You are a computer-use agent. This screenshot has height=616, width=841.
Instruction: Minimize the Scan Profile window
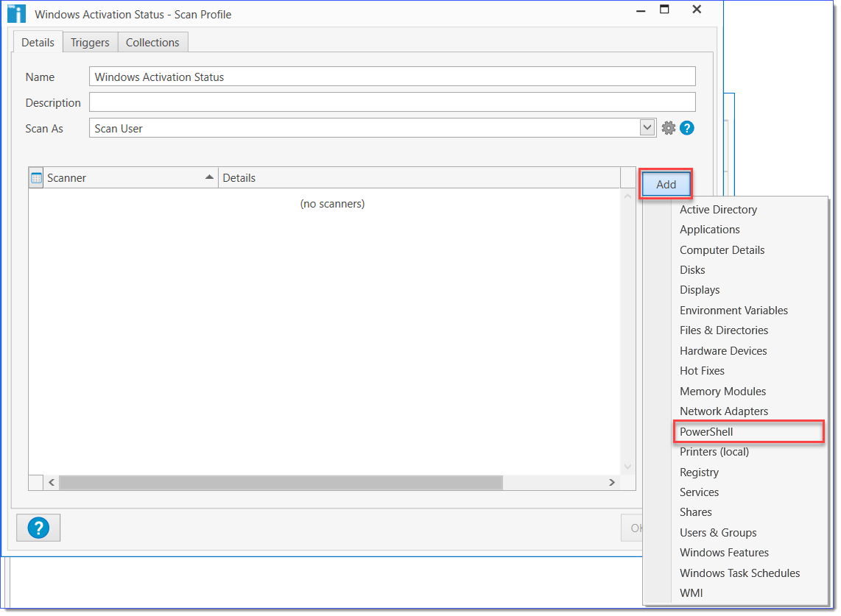[641, 10]
